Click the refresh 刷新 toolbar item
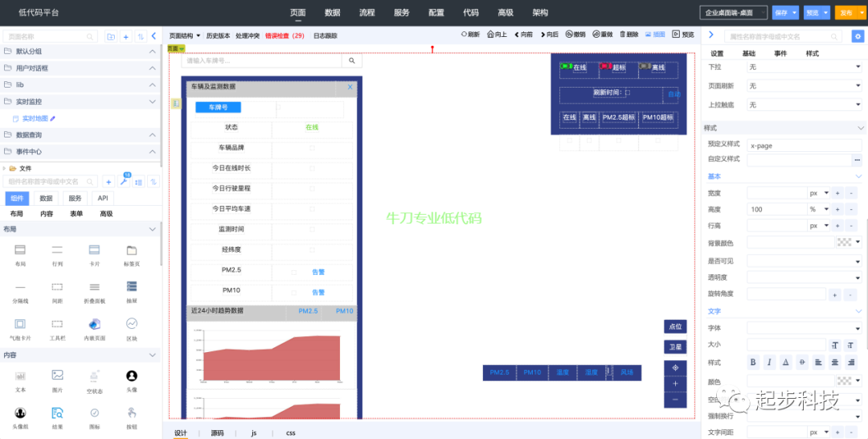868x439 pixels. point(470,35)
